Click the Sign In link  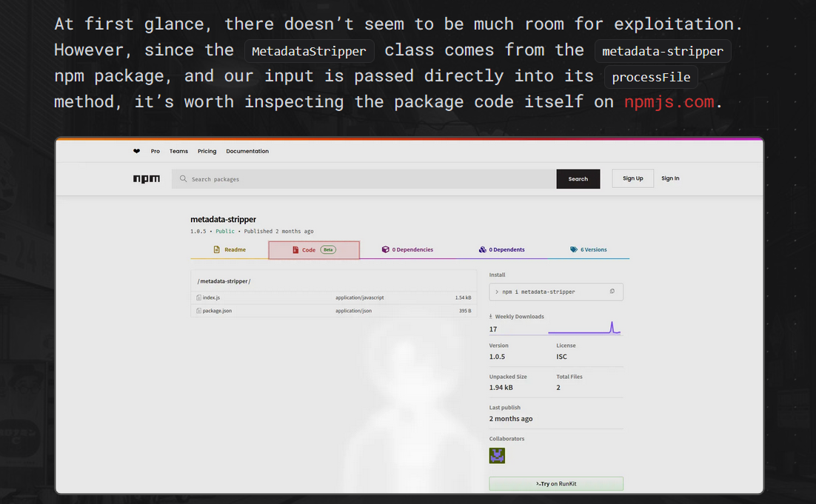[x=670, y=178]
